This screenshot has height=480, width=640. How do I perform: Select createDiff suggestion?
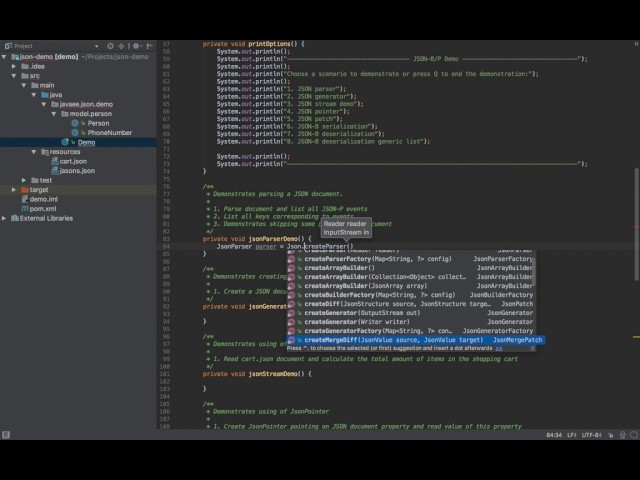pyautogui.click(x=411, y=304)
